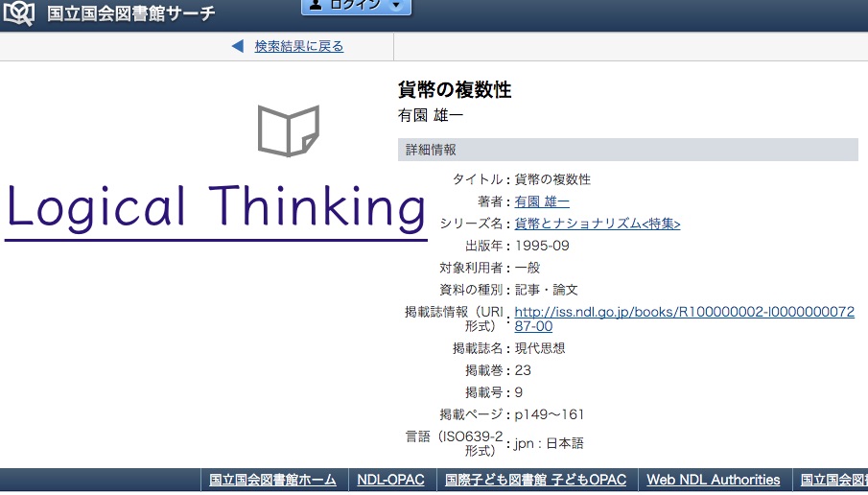Click the NDL Search logo icon

[19, 13]
